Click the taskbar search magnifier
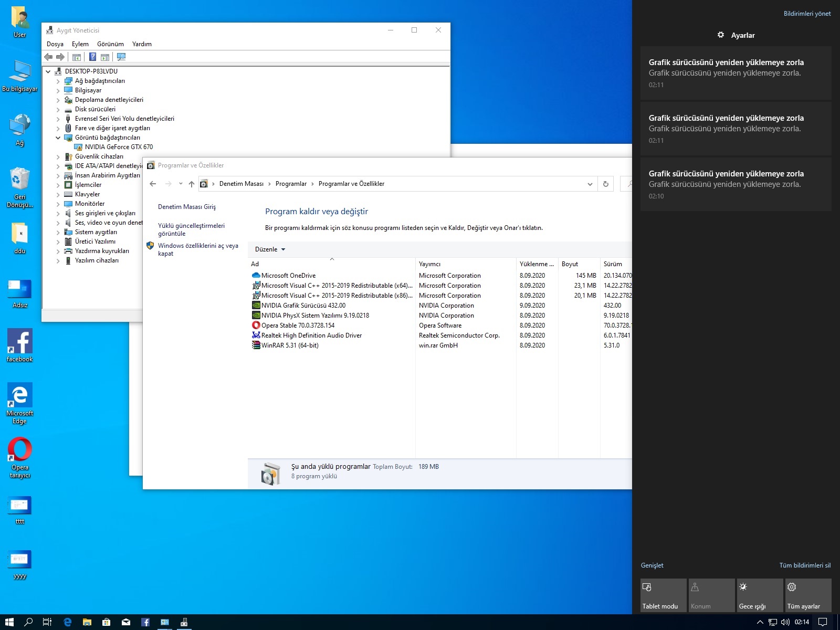Screen dimensions: 840x630 (x=28, y=622)
